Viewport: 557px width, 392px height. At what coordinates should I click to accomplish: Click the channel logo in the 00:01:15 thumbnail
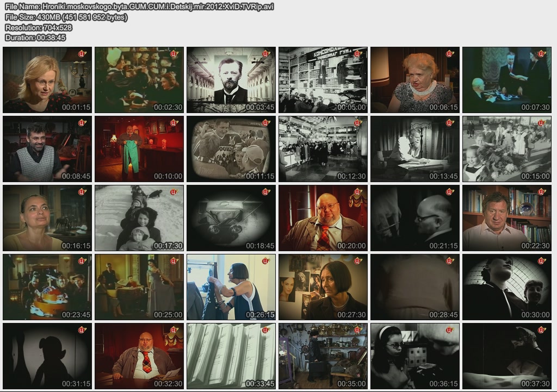[x=82, y=54]
